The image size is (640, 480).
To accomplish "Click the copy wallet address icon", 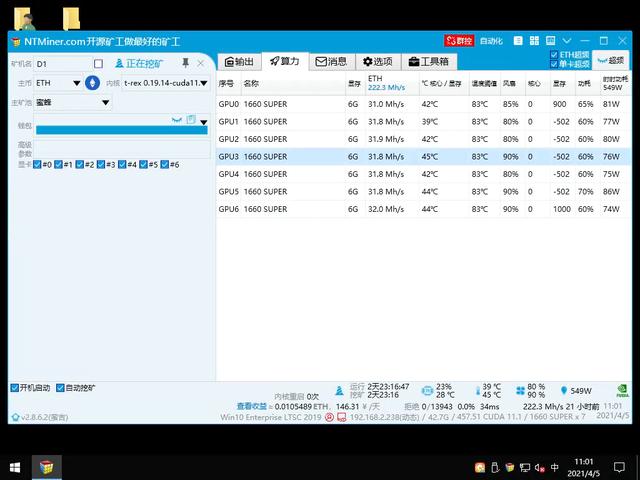I will pyautogui.click(x=191, y=120).
